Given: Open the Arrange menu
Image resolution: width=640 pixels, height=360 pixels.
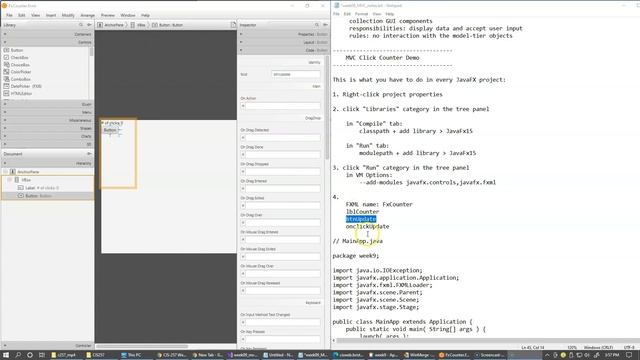Looking at the screenshot, I should point(87,15).
